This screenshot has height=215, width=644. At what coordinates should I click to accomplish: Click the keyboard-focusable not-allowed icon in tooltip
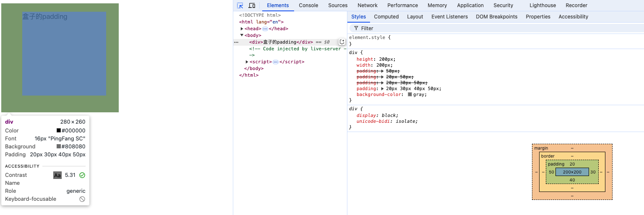[x=82, y=199]
